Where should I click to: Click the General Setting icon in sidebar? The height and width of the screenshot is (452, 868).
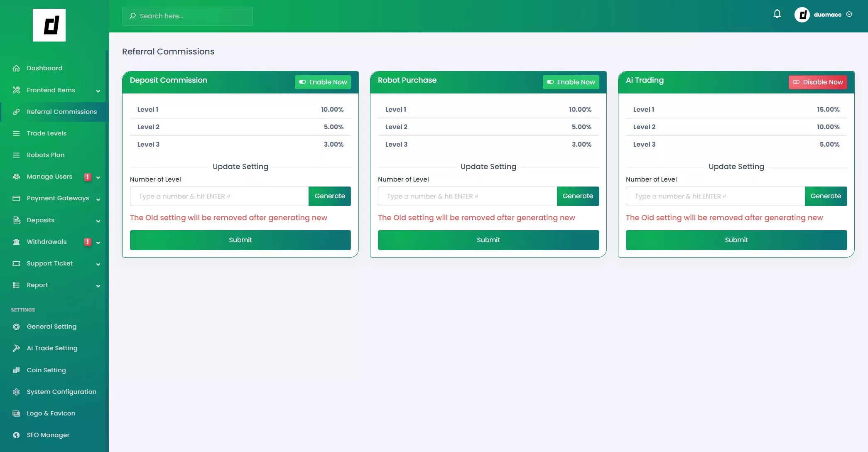tap(16, 327)
